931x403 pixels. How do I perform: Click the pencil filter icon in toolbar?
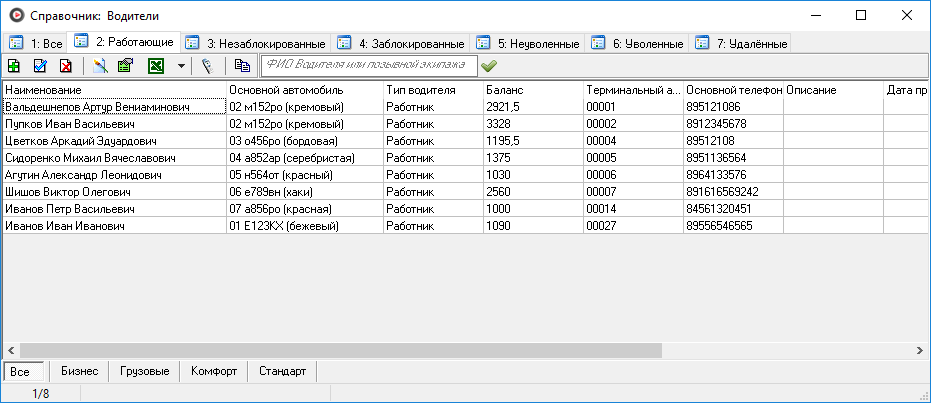coord(100,66)
